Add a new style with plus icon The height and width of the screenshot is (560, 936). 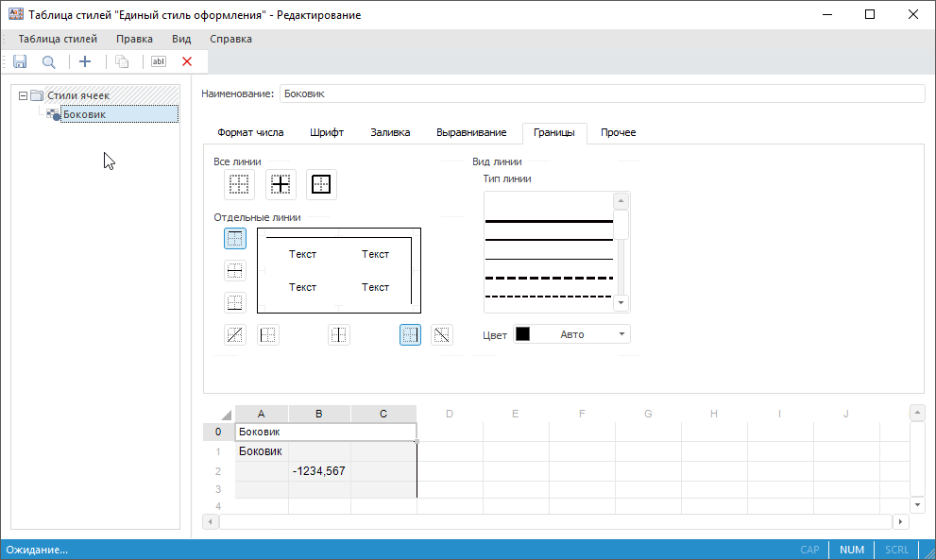(x=85, y=61)
